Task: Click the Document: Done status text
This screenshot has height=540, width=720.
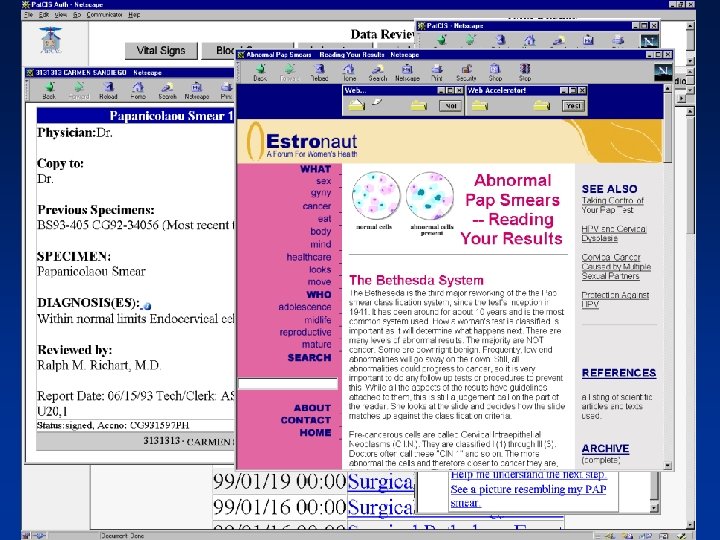Action: (122, 535)
